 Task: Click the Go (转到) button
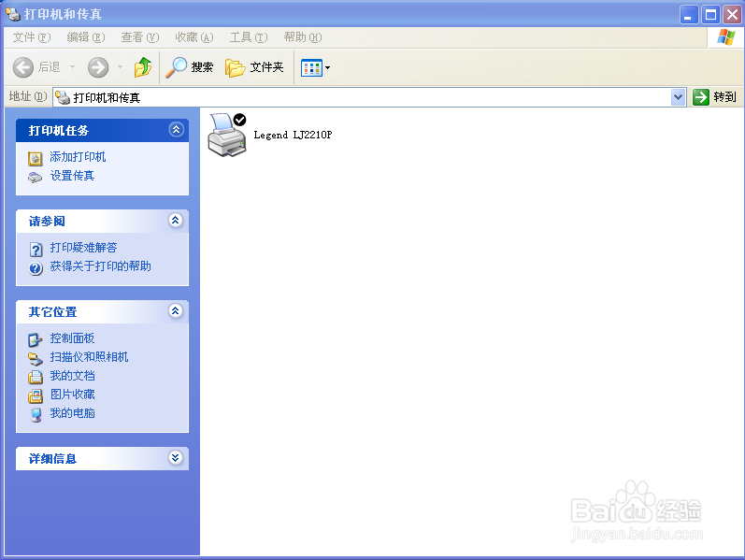714,97
